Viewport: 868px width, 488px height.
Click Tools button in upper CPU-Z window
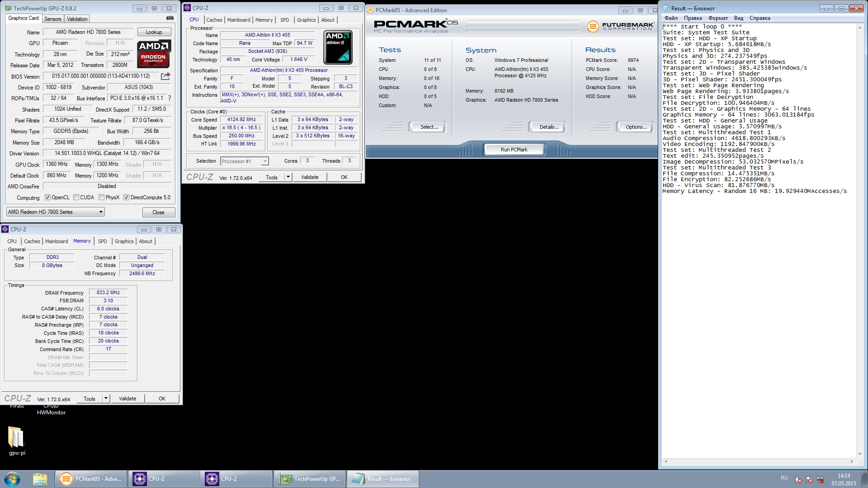click(x=272, y=177)
